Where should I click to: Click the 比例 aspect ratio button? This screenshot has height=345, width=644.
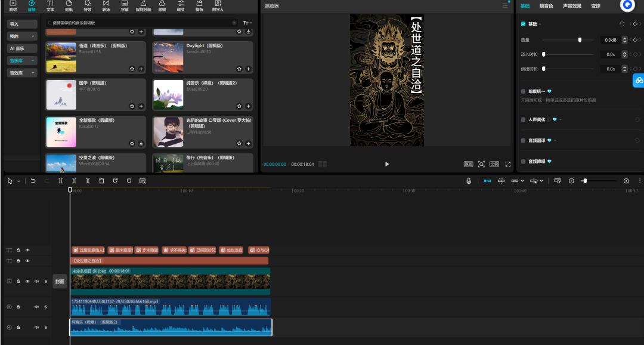[x=494, y=164]
